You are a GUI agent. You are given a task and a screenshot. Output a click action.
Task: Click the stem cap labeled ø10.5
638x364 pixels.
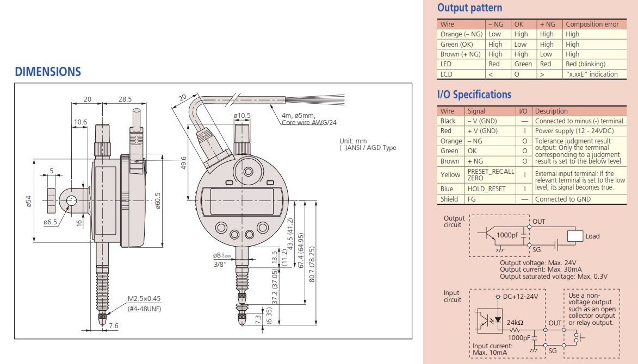coord(242,133)
